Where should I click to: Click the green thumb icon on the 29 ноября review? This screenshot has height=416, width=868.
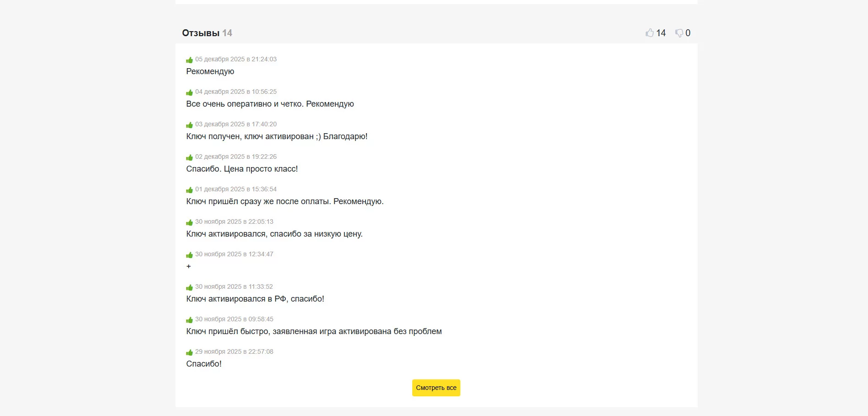[x=189, y=352]
